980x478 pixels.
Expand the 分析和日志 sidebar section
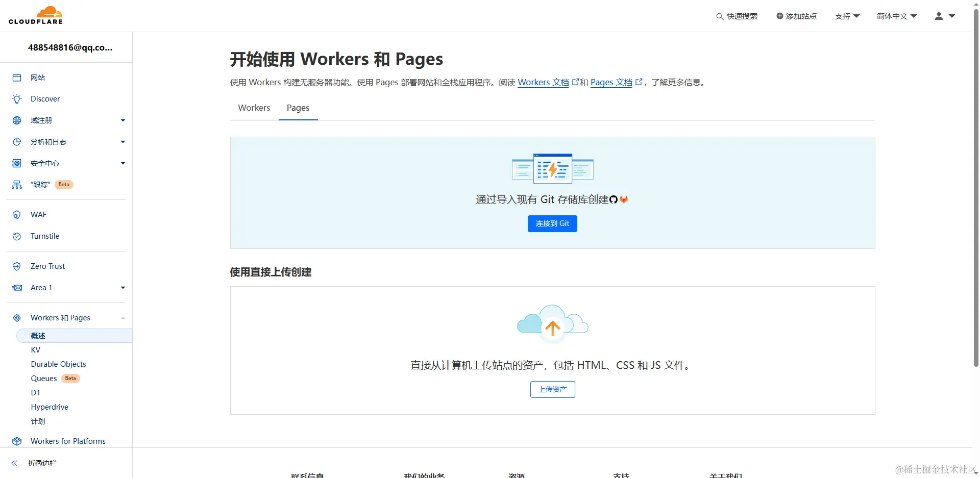point(123,142)
